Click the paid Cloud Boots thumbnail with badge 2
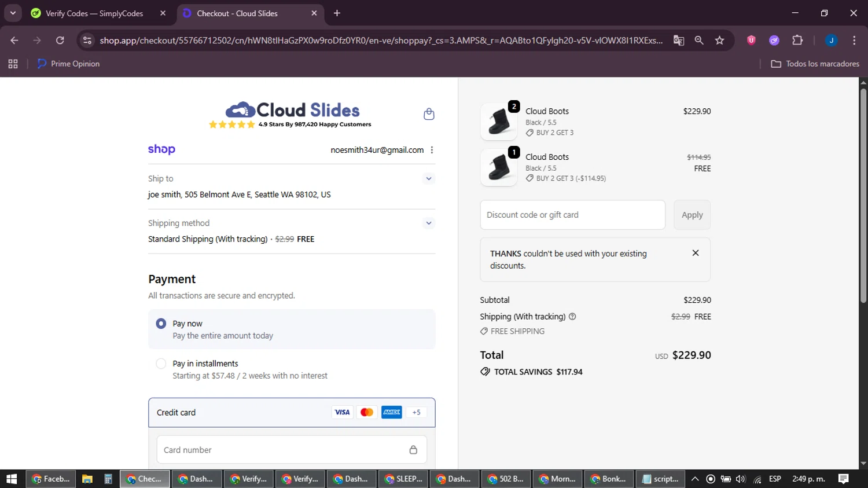The height and width of the screenshot is (488, 868). 499,122
